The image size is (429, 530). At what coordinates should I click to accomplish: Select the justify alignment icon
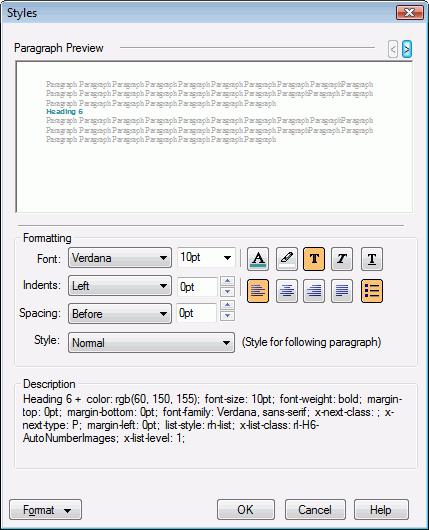coord(342,291)
